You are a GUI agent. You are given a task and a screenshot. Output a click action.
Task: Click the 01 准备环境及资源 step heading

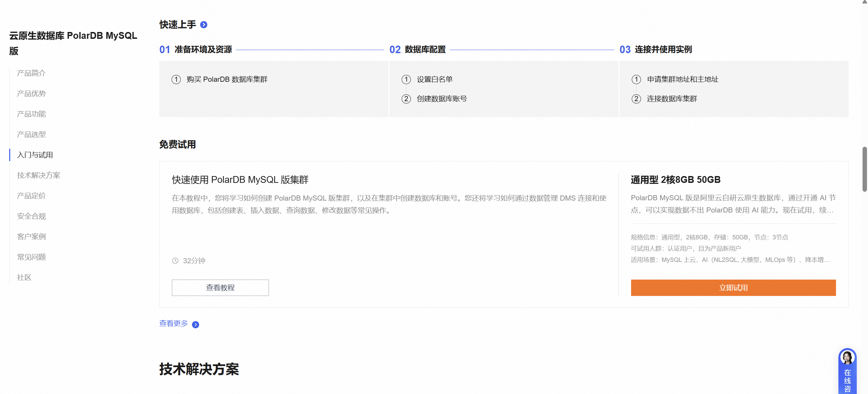[x=196, y=50]
